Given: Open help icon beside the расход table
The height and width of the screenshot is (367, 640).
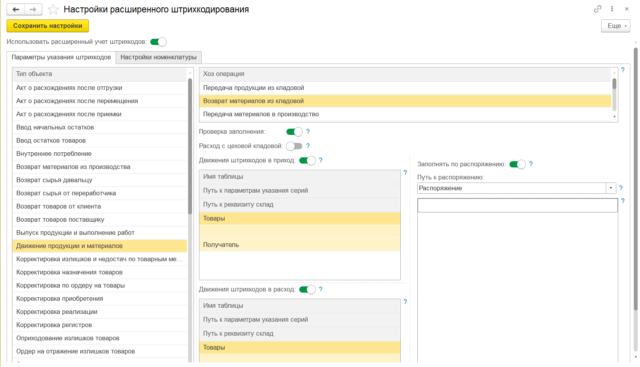Looking at the screenshot, I should (x=405, y=301).
